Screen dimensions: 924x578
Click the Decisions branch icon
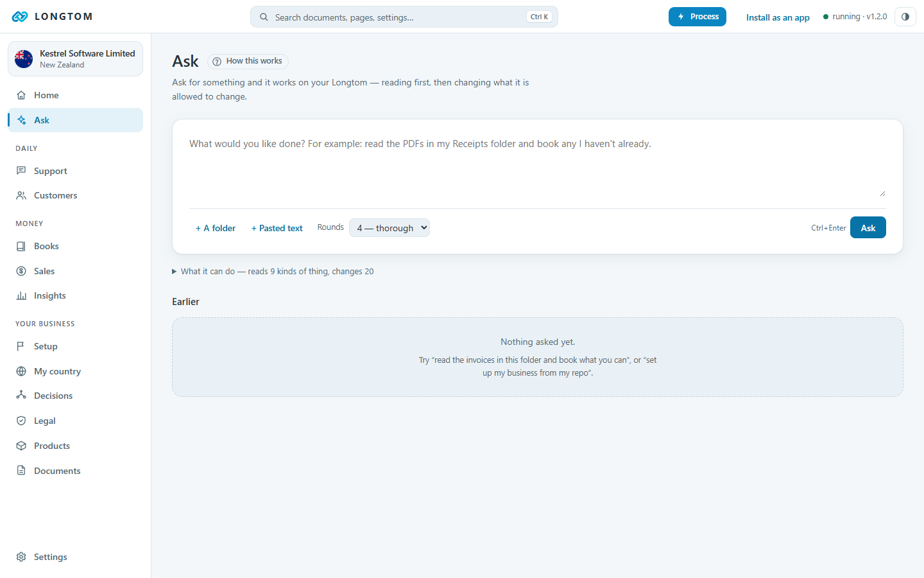tap(21, 396)
